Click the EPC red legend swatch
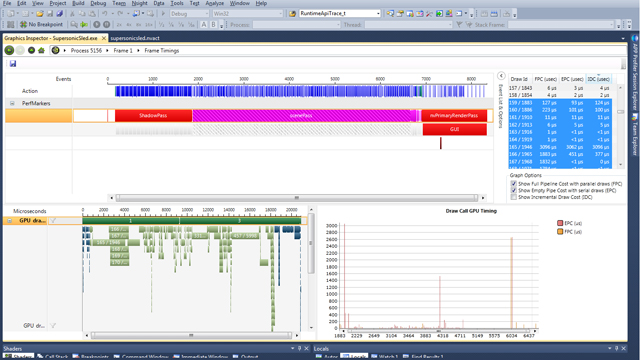The image size is (640, 360). (x=560, y=223)
